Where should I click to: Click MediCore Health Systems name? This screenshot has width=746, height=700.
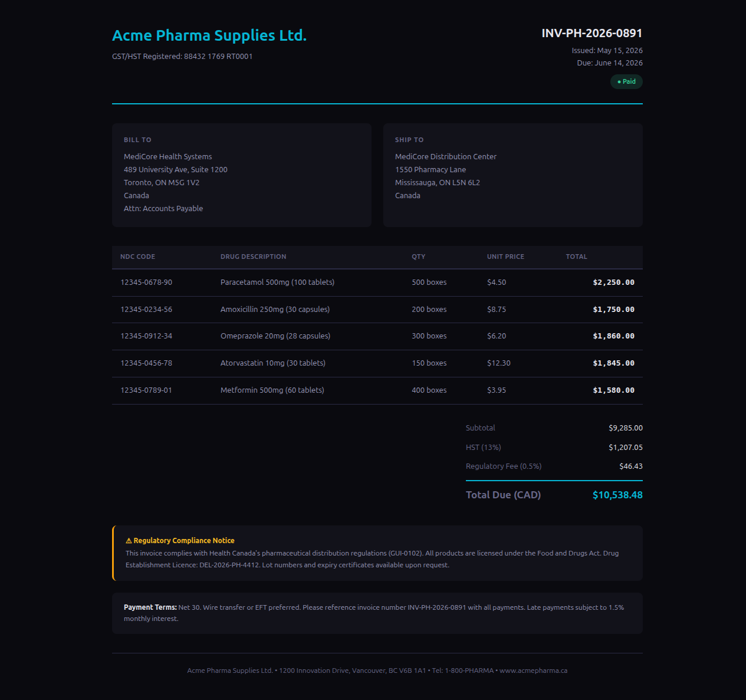tap(167, 157)
